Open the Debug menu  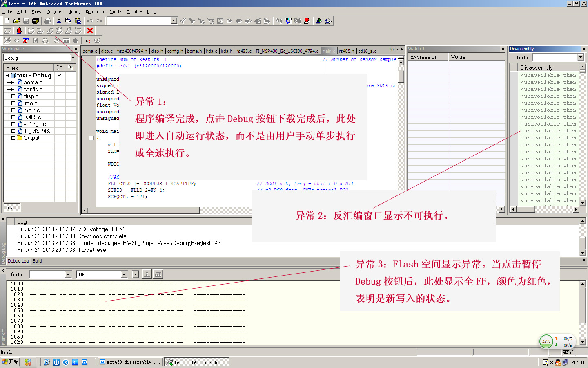pyautogui.click(x=74, y=12)
